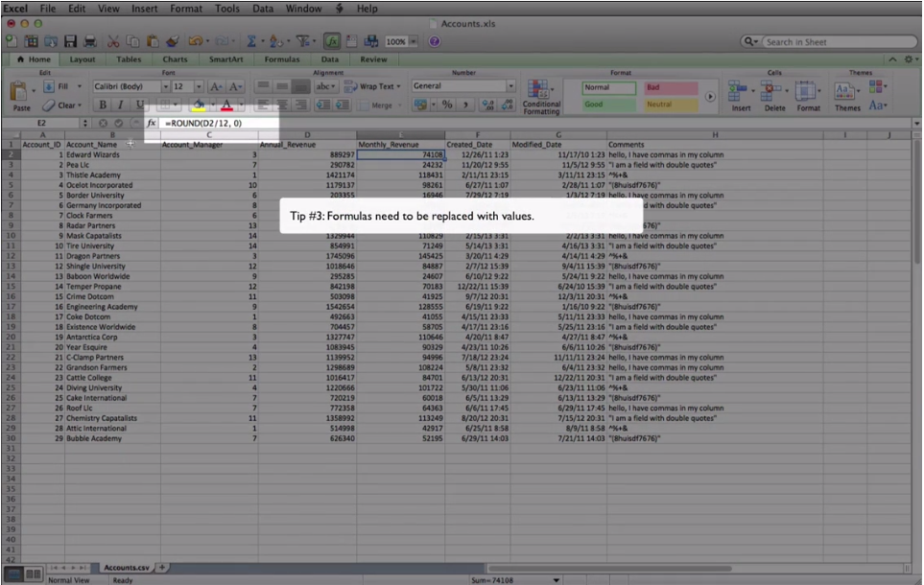Collapse the ribbon with the chevron

[x=892, y=59]
